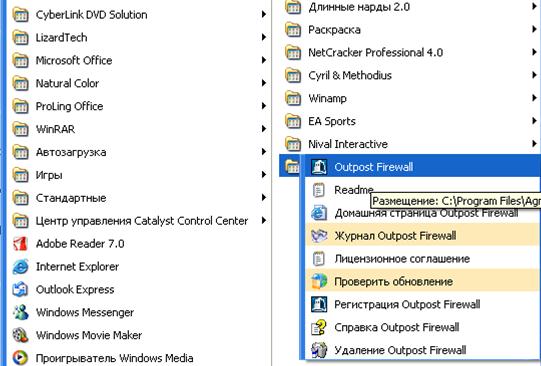The width and height of the screenshot is (541, 366).
Task: Select the Проверить обновление entry
Action: point(423,281)
